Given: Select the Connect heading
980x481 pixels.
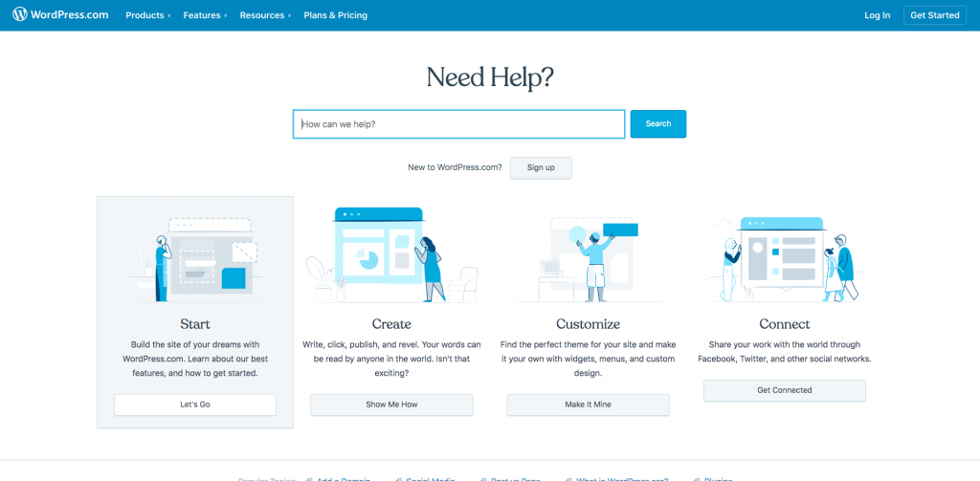Looking at the screenshot, I should coord(785,323).
